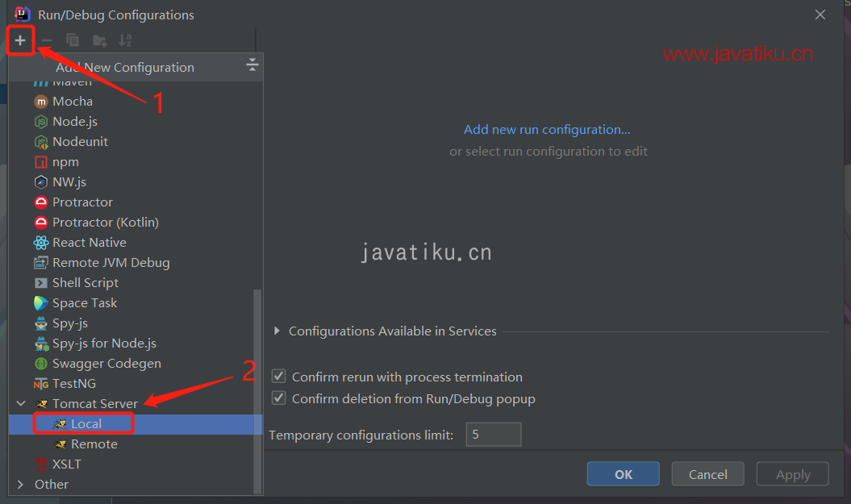Click the Protractor (Kotlin) icon
851x504 pixels.
(x=41, y=223)
